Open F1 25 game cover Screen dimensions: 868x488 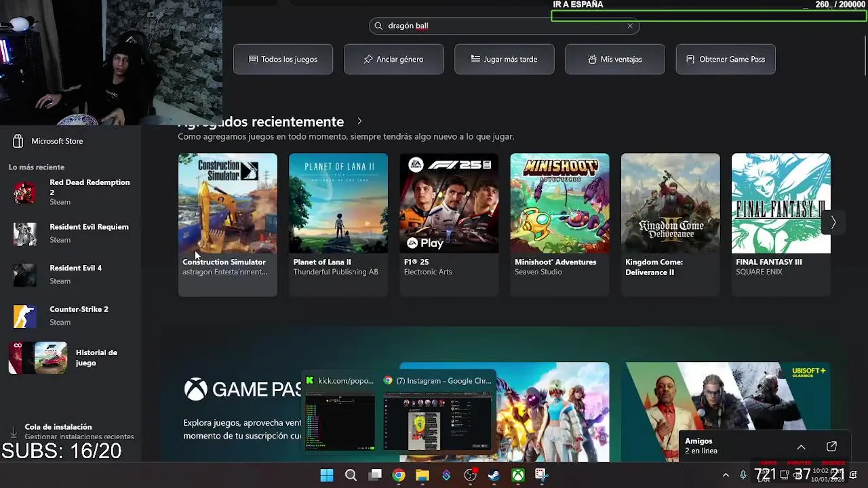449,203
